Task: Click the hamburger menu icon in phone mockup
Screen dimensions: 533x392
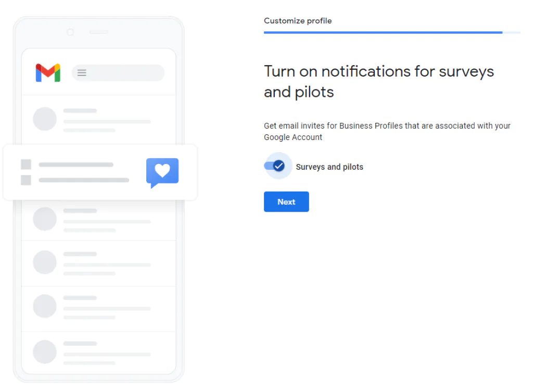Action: [82, 73]
